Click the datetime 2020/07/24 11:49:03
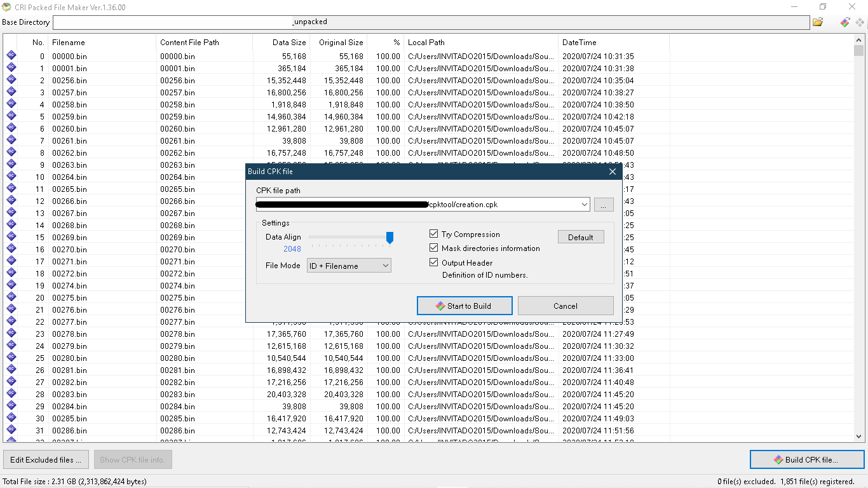Image resolution: width=868 pixels, height=488 pixels. (598, 418)
